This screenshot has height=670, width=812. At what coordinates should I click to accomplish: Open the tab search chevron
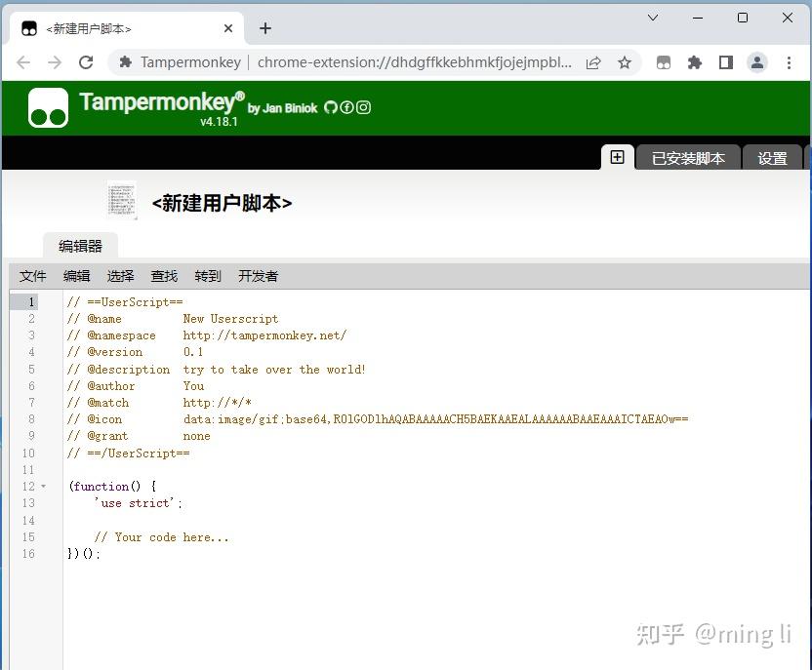(x=653, y=18)
